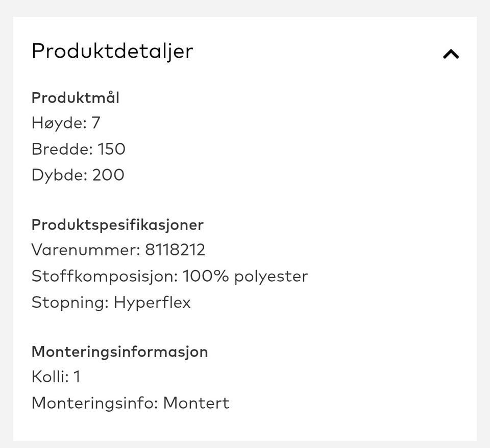Collapse the Produktdetaljer section chevron
The width and height of the screenshot is (490, 448).
pyautogui.click(x=451, y=54)
